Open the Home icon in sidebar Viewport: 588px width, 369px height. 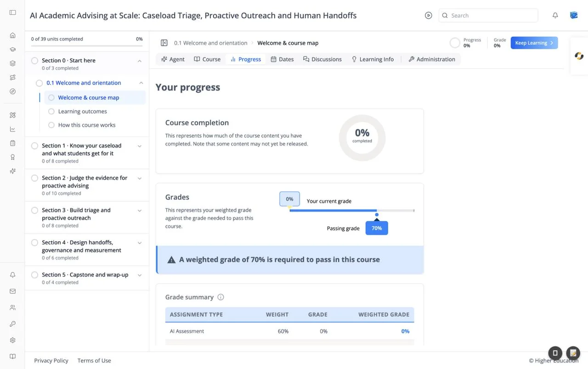12,35
